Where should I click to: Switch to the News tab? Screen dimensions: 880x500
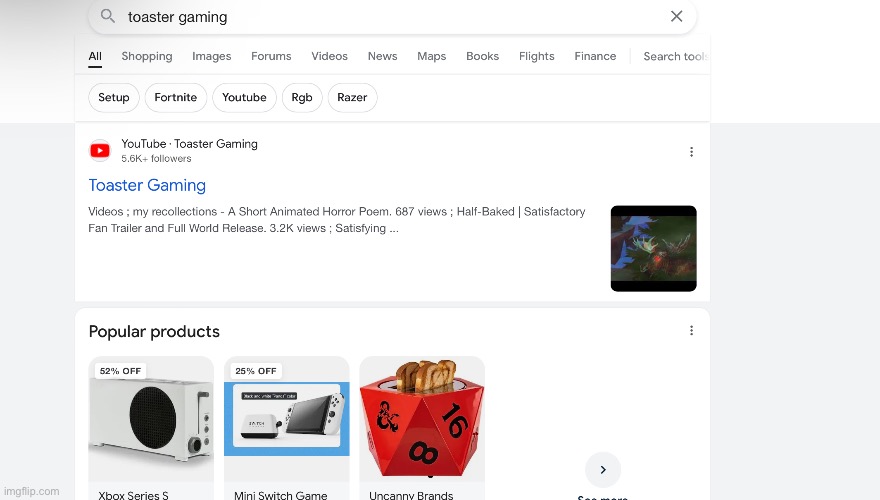coord(382,56)
